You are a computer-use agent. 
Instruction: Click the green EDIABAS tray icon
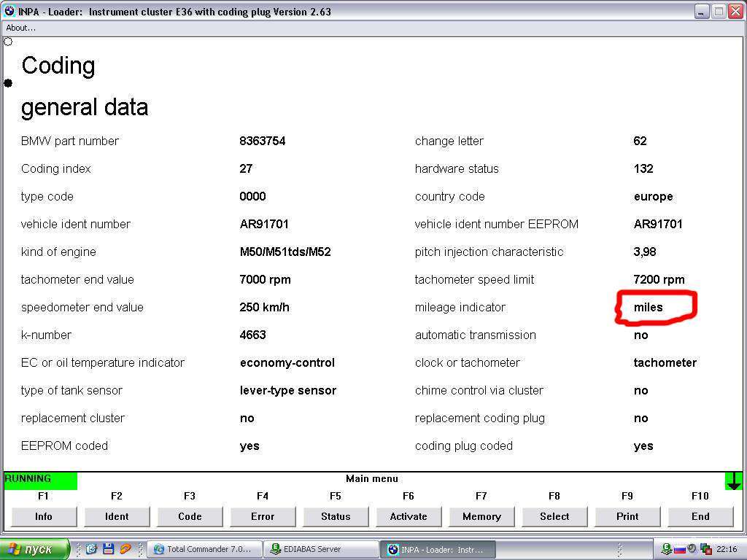coord(666,549)
